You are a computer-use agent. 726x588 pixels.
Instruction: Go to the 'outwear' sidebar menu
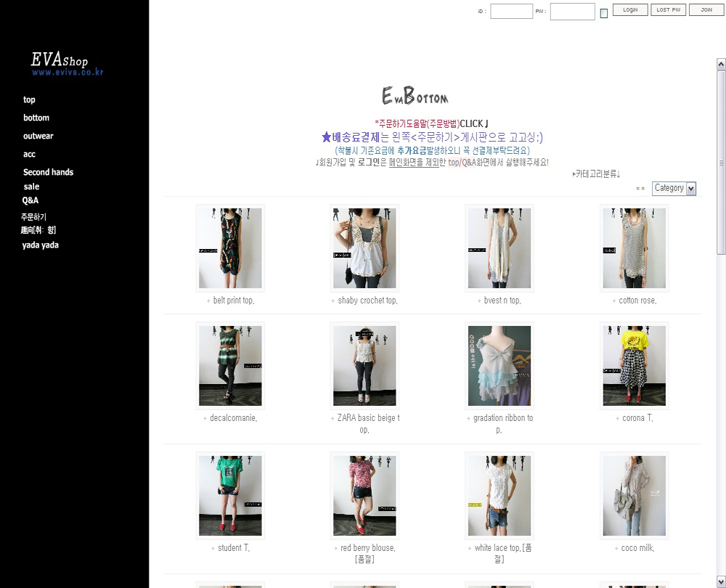point(38,136)
